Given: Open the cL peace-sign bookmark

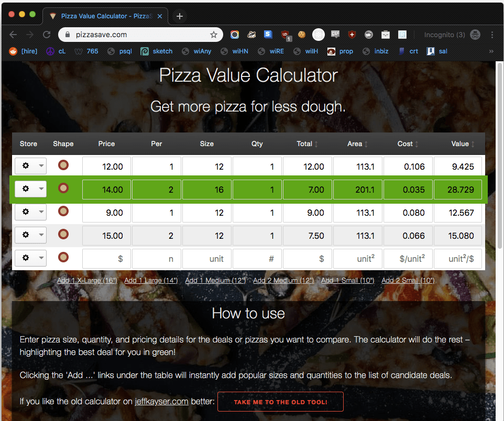Looking at the screenshot, I should [x=56, y=51].
